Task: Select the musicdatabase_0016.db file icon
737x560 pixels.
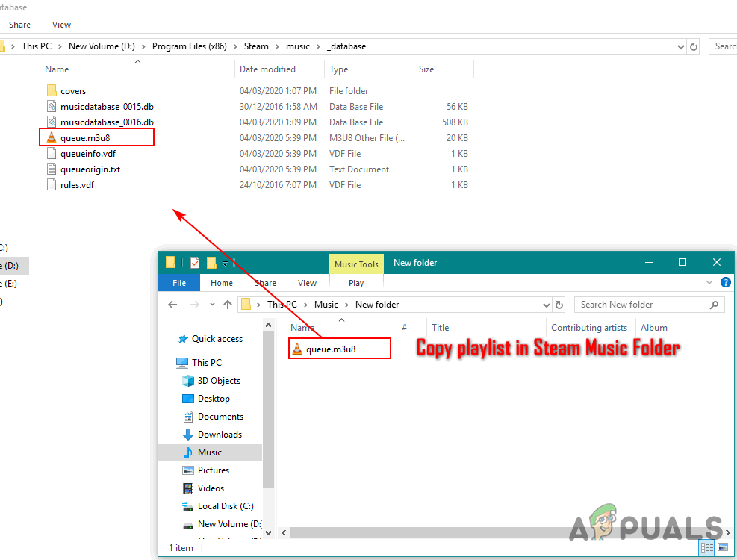Action: point(52,122)
